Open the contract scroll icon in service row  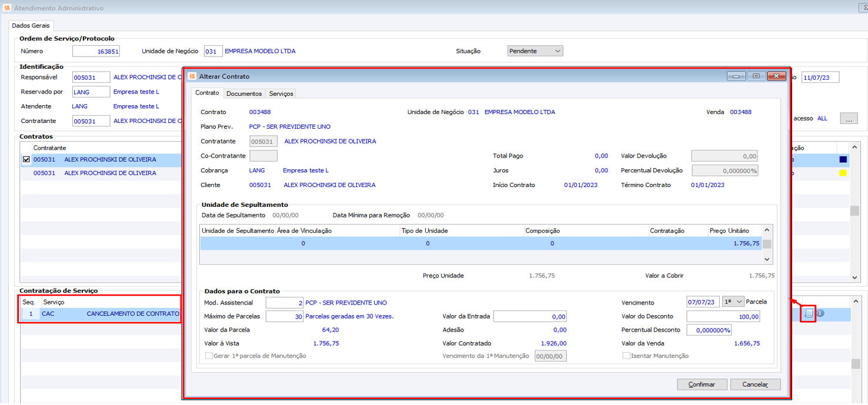809,313
